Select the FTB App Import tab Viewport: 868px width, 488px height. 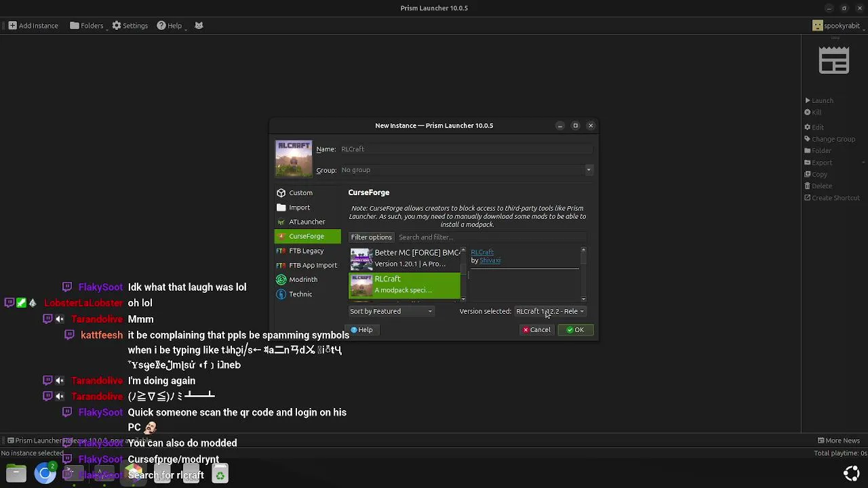(x=307, y=265)
